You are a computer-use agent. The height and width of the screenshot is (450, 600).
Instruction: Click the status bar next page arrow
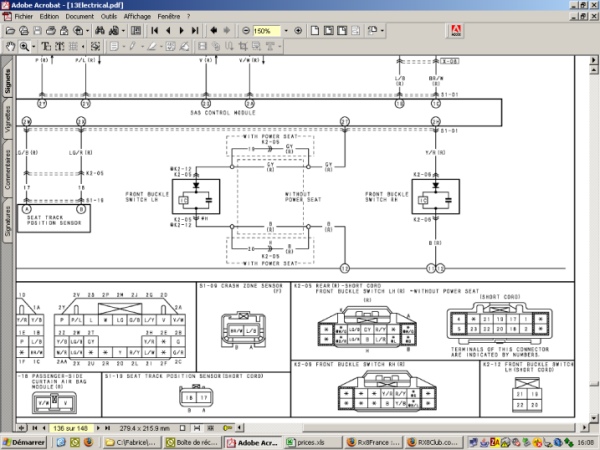98,428
